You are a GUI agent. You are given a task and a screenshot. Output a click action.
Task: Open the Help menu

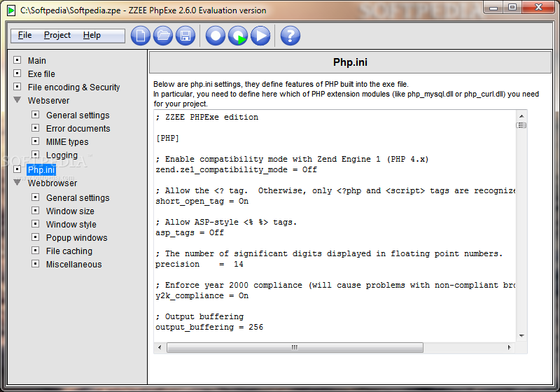92,35
